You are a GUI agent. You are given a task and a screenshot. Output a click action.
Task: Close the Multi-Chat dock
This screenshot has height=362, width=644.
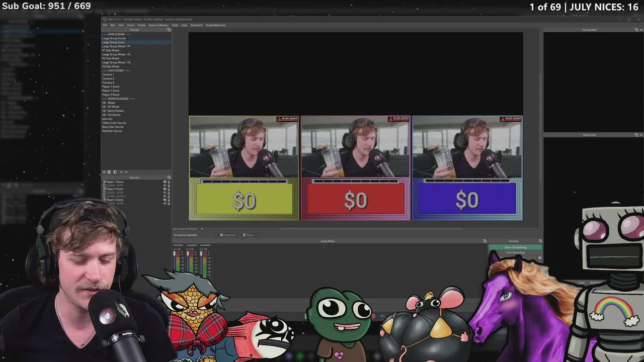[640, 135]
